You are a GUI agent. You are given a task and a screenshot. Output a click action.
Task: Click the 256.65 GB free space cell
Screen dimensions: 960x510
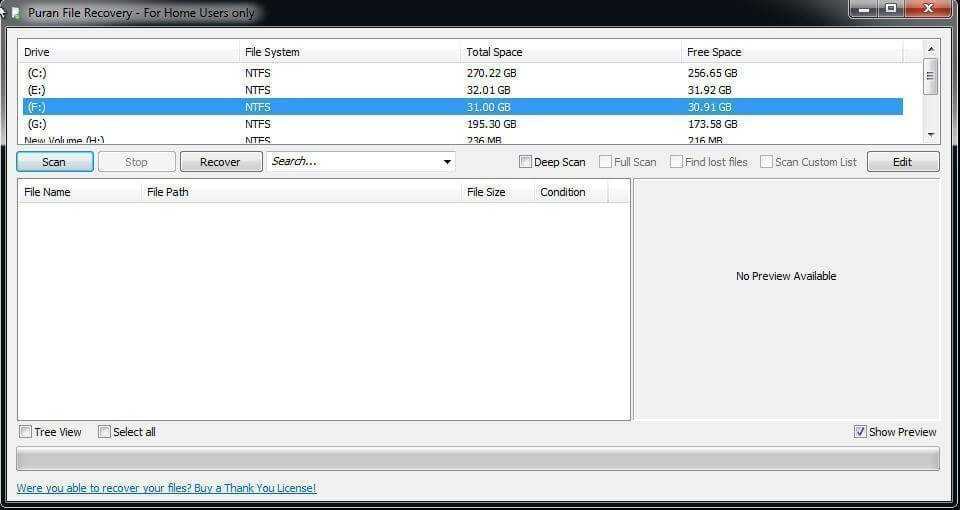[x=712, y=73]
